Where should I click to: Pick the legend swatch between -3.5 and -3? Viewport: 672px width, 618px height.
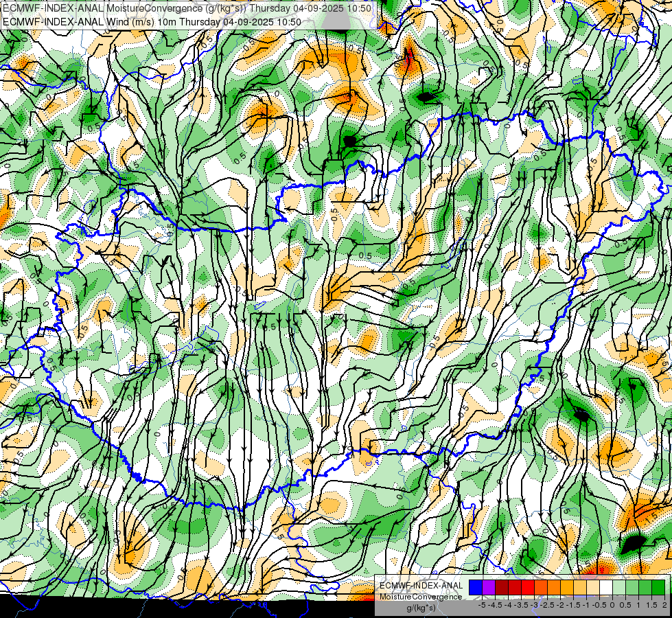528,587
